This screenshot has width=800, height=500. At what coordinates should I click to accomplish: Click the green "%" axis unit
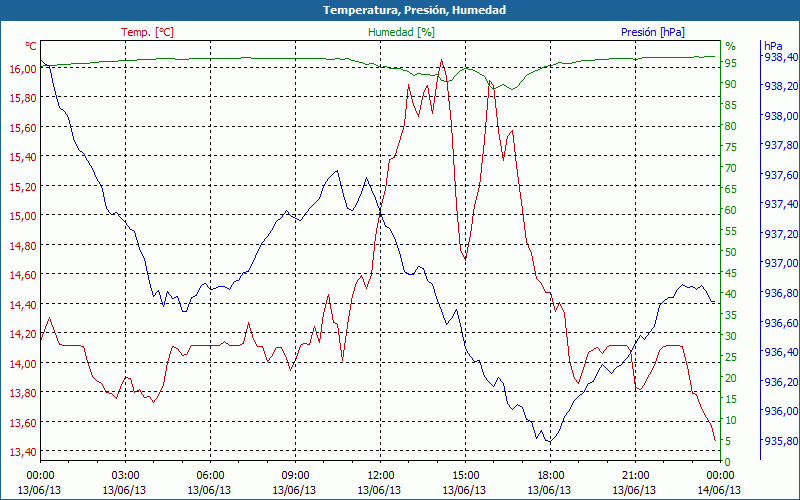click(x=731, y=46)
